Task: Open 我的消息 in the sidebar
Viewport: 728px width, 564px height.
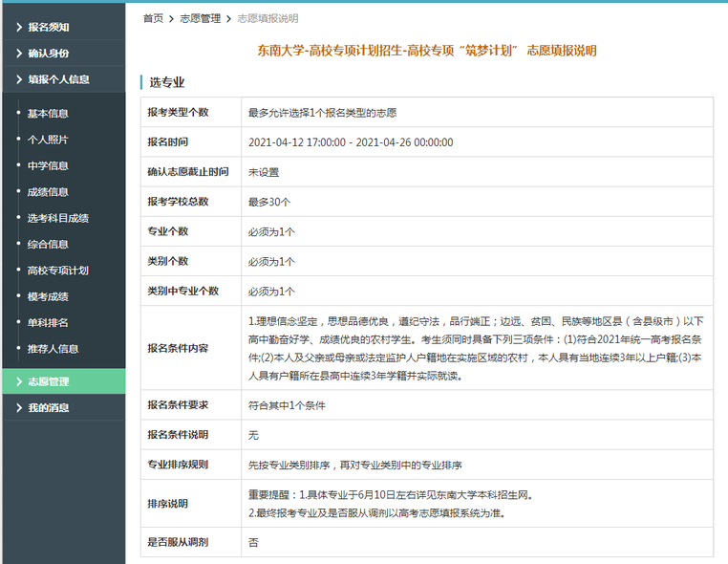Action: (48, 408)
